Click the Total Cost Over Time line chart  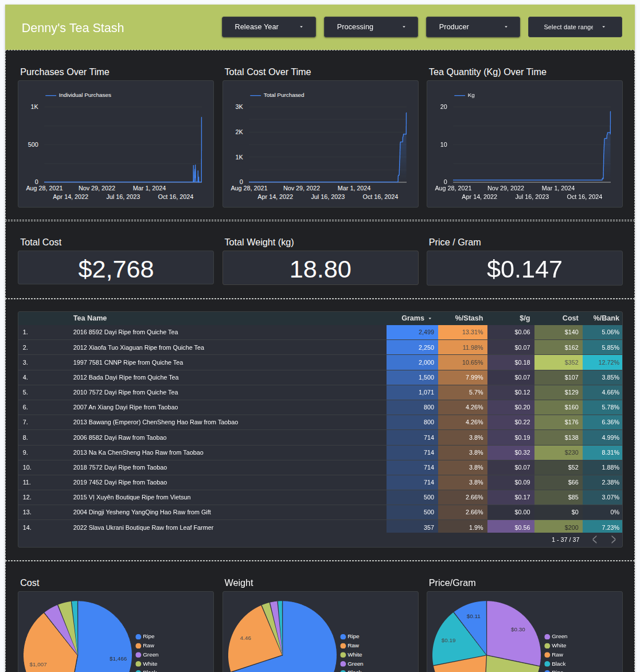coord(320,144)
